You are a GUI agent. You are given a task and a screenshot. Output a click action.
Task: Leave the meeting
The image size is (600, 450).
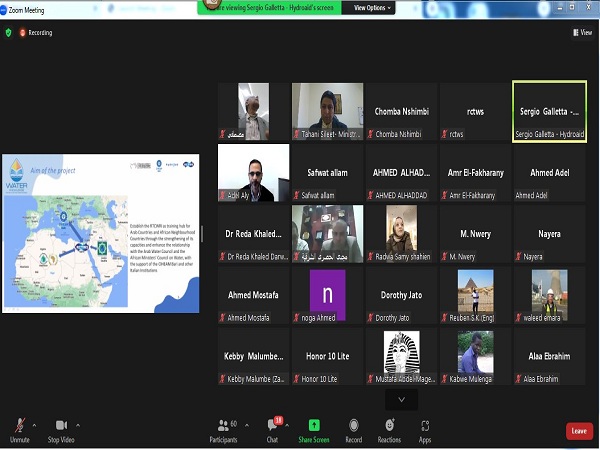[578, 431]
